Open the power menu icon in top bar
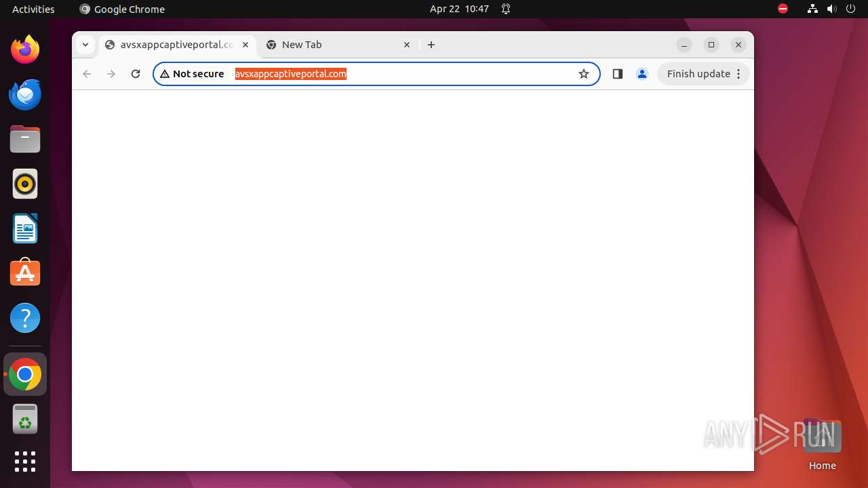 [850, 9]
